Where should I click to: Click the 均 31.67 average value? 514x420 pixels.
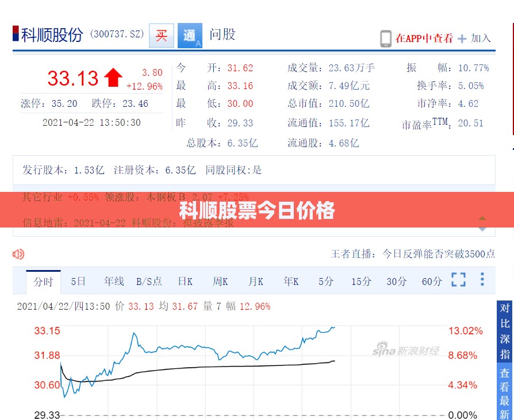click(x=178, y=306)
